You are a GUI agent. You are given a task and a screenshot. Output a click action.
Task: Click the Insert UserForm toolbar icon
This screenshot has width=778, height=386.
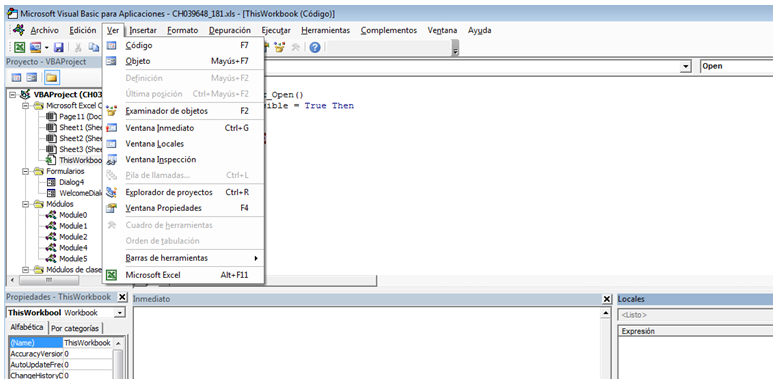(35, 47)
